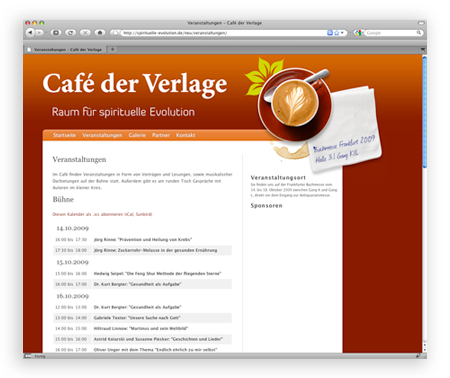Click the 15.10.2009 date heading
Image resolution: width=450 pixels, height=378 pixels.
pyautogui.click(x=72, y=262)
